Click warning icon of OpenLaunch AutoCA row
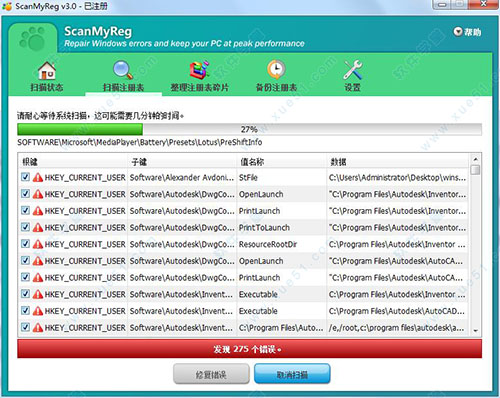 tap(38, 261)
